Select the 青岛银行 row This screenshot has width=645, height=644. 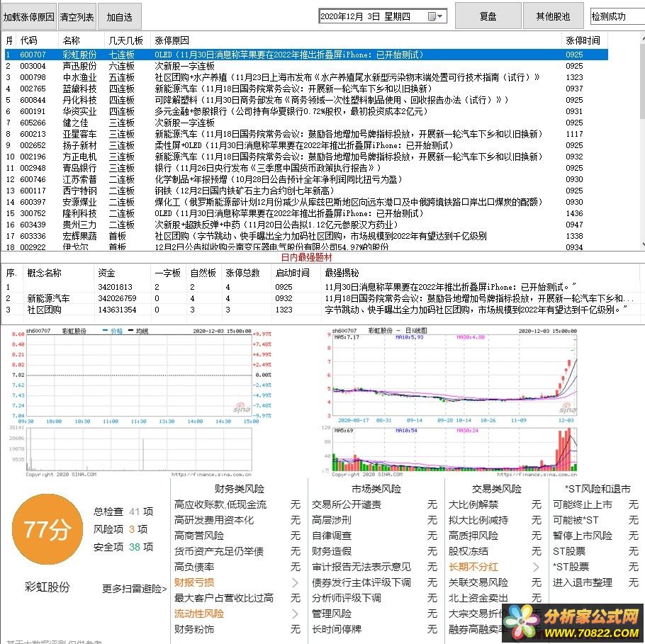click(306, 168)
